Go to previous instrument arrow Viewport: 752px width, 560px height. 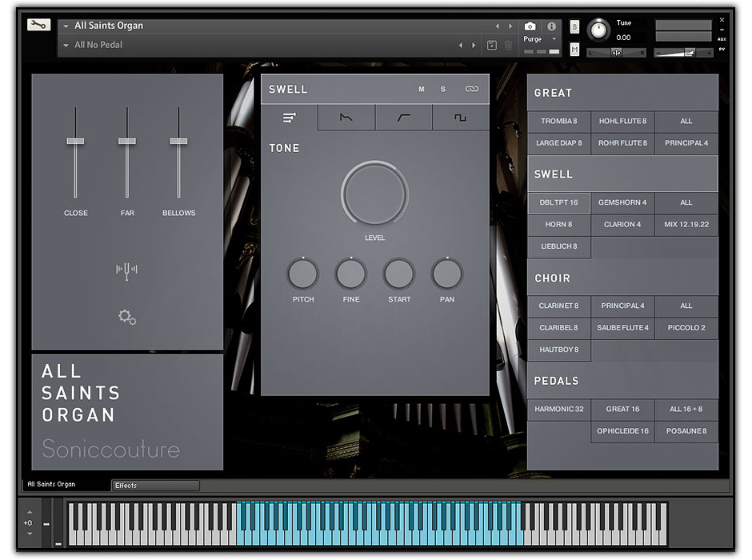[498, 26]
